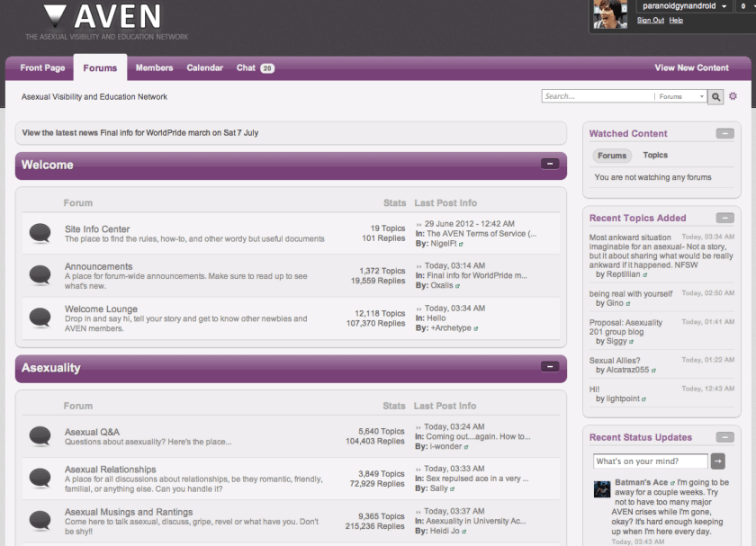Switch to the Members tab
This screenshot has height=546, width=756.
click(154, 67)
